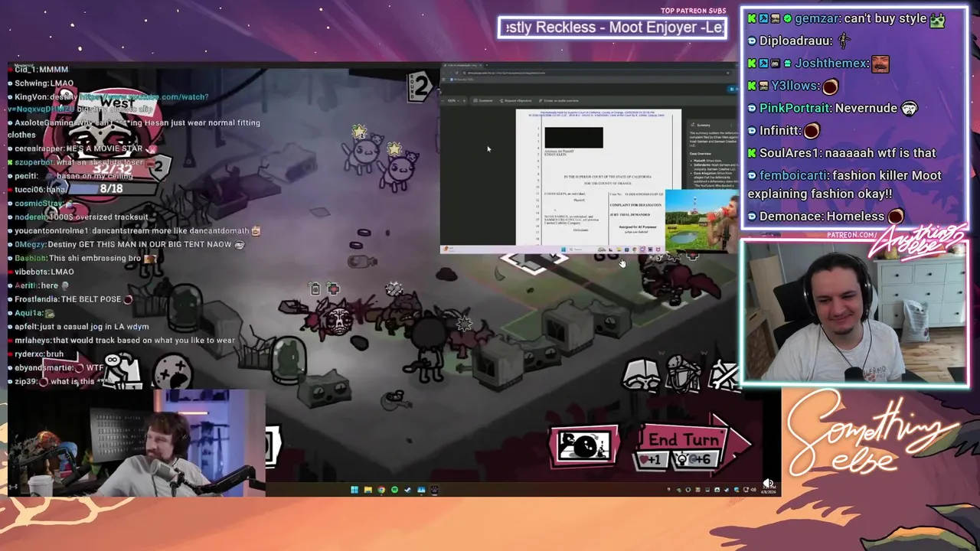Click PinkPortrait's message 'Nevernude'
The image size is (980, 551).
click(865, 108)
